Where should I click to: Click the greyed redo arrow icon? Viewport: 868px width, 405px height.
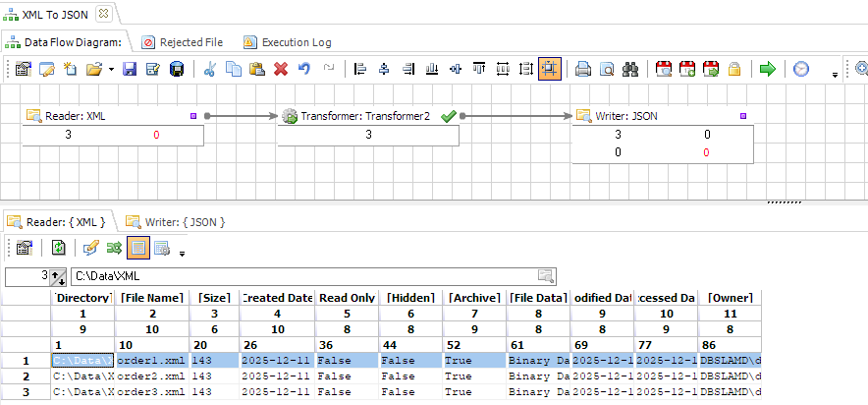click(329, 68)
